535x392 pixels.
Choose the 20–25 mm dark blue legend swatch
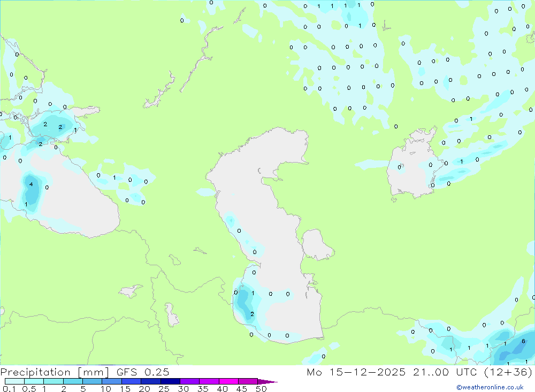point(151,381)
